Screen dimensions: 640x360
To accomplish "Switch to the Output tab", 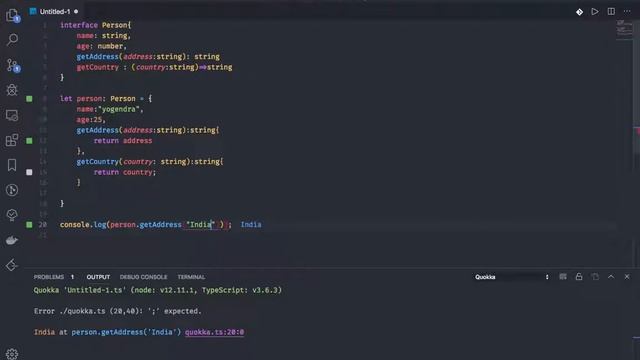I will click(98, 277).
